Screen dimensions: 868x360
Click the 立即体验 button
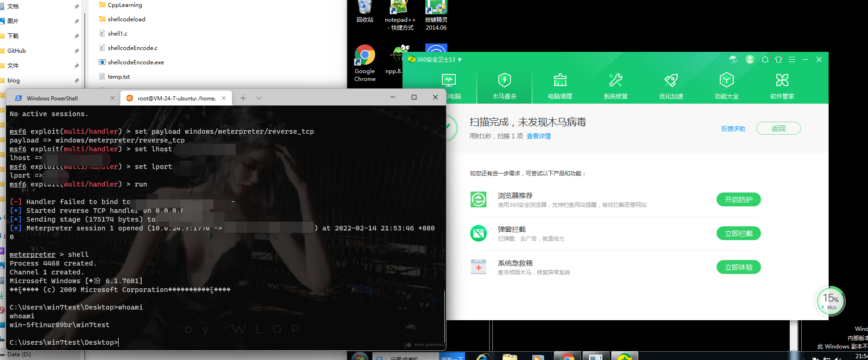pyautogui.click(x=739, y=267)
